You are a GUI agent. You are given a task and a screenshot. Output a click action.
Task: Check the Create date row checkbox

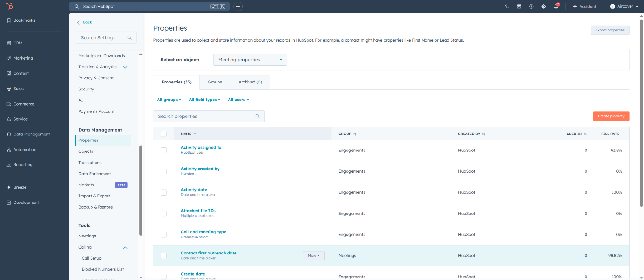pyautogui.click(x=164, y=277)
